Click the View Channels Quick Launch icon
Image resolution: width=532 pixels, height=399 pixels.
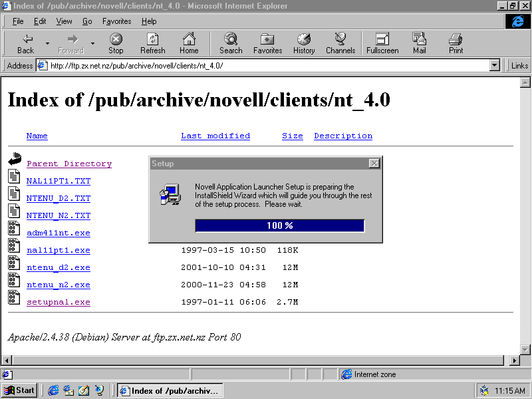coord(99,390)
